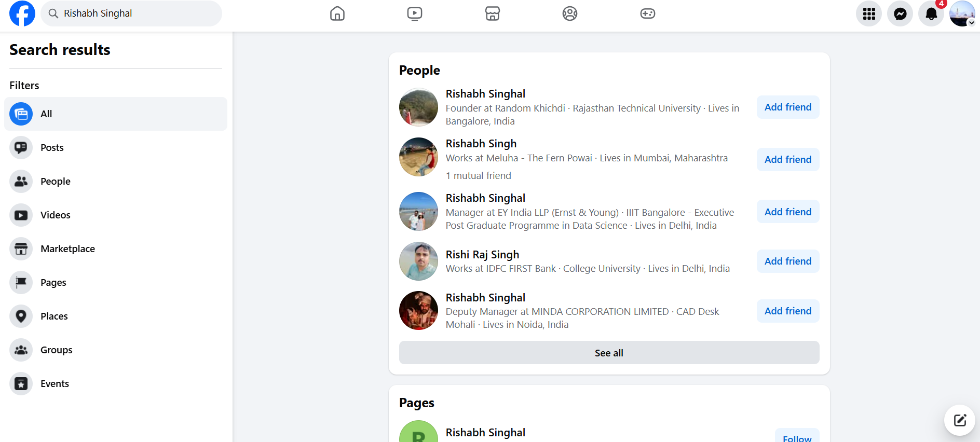
Task: Open the Watch video icon
Action: (x=415, y=13)
